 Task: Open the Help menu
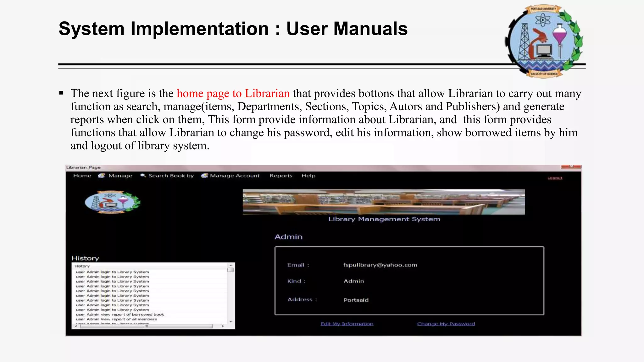[308, 176]
